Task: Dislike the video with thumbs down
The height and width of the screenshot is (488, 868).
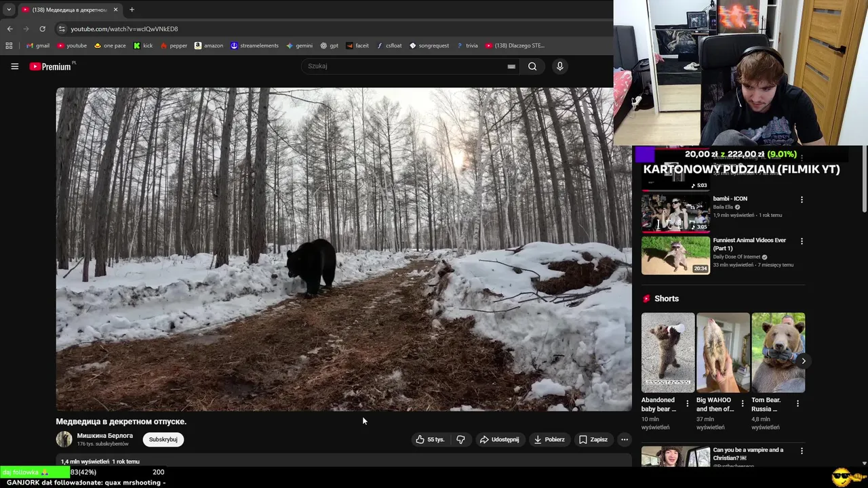Action: click(x=460, y=439)
